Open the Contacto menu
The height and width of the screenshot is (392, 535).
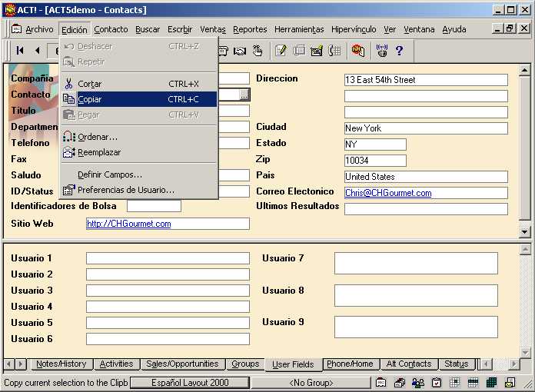click(x=111, y=30)
